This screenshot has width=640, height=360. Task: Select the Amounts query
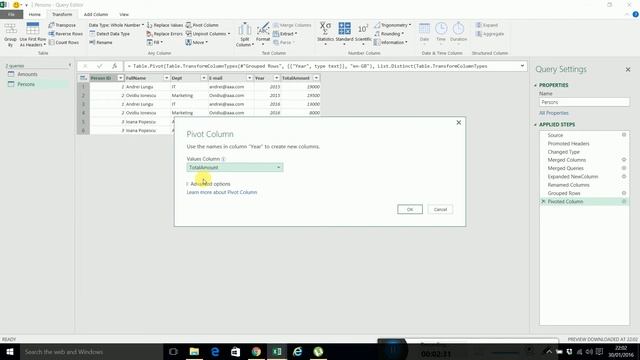pyautogui.click(x=27, y=74)
